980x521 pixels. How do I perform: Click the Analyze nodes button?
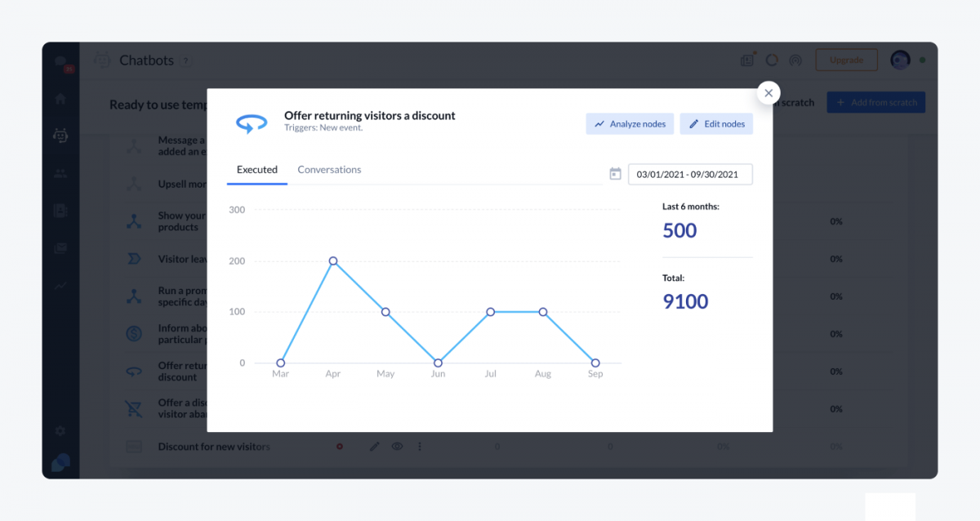(x=630, y=124)
